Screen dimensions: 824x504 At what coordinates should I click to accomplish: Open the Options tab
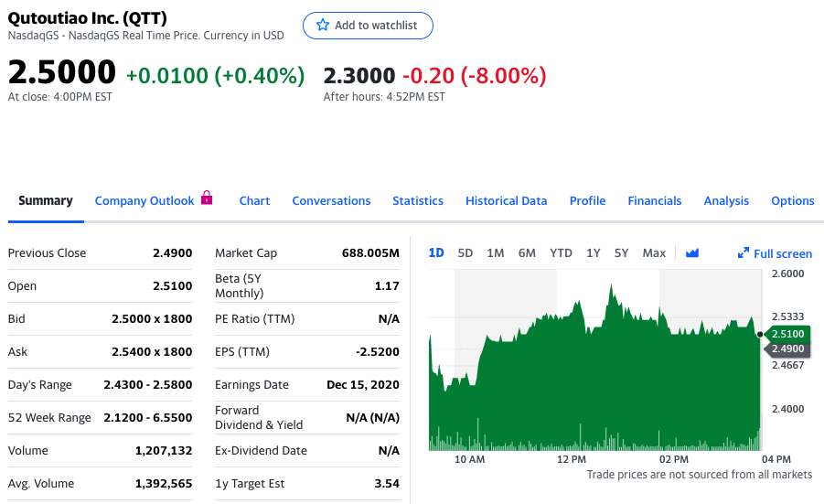(x=793, y=200)
